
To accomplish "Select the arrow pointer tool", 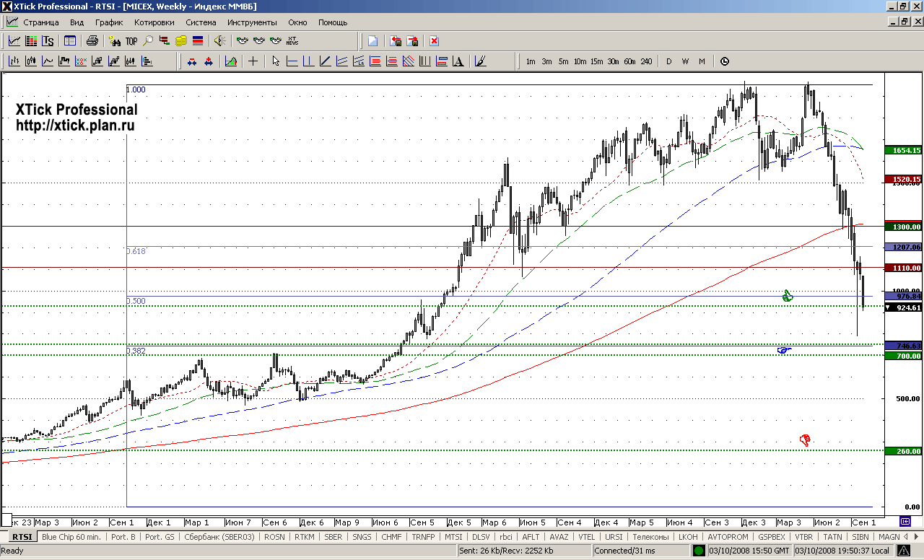I will click(x=276, y=61).
